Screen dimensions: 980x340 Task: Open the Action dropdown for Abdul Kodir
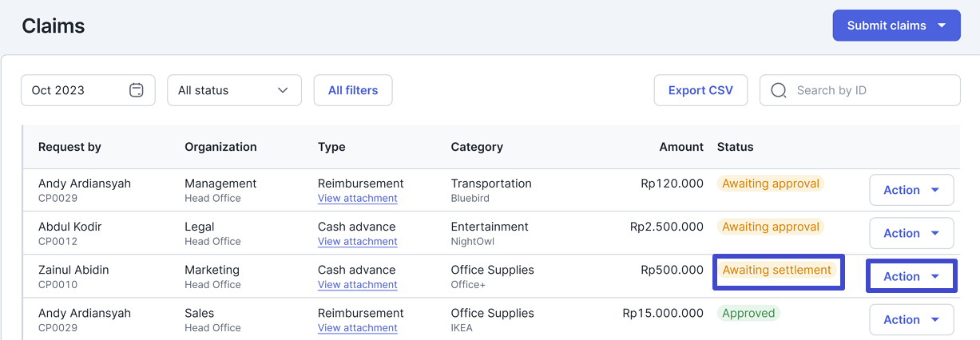point(911,233)
